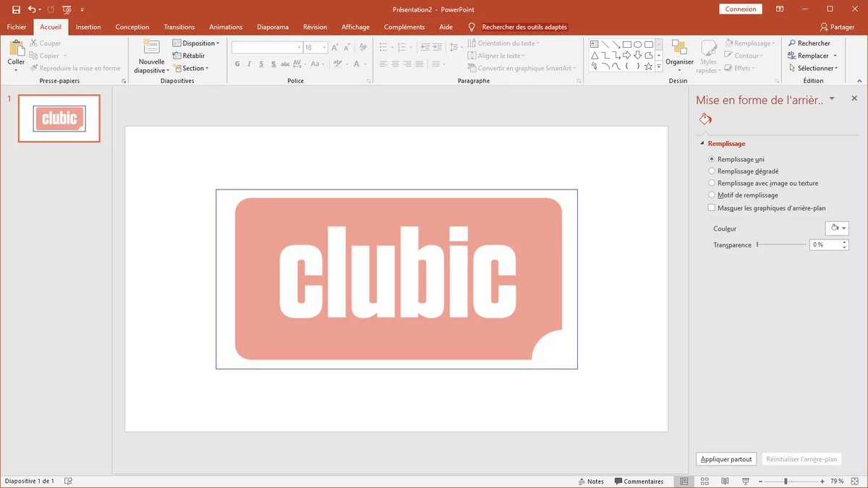Switch to the Diaporama tab
Viewport: 868px width, 488px height.
[273, 27]
